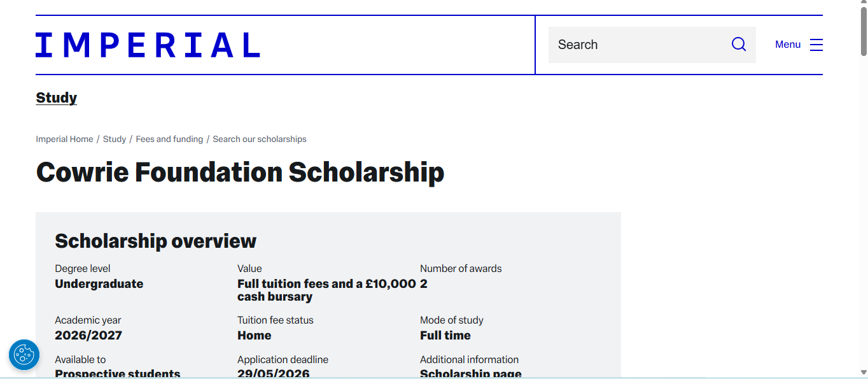868x379 pixels.
Task: Open the hamburger menu icon
Action: (816, 44)
